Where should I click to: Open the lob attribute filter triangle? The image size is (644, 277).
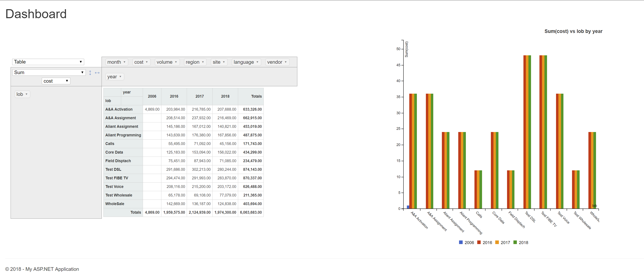tap(27, 94)
